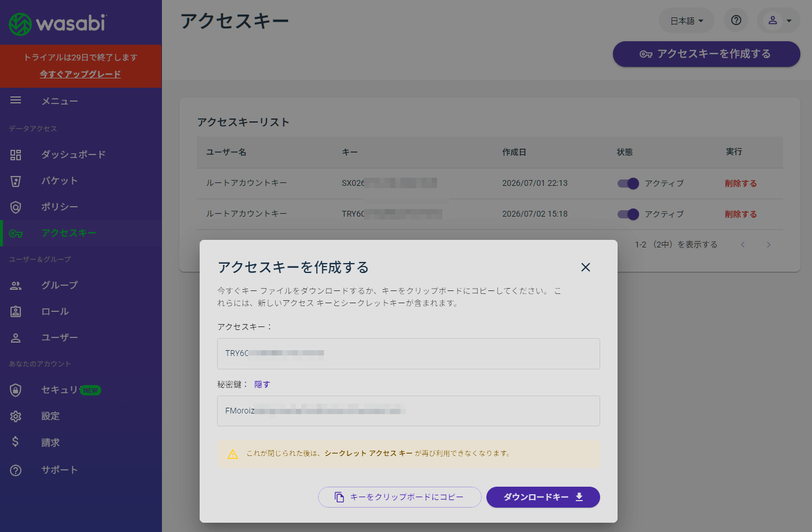
Task: Click the キー column header
Action: tap(350, 152)
